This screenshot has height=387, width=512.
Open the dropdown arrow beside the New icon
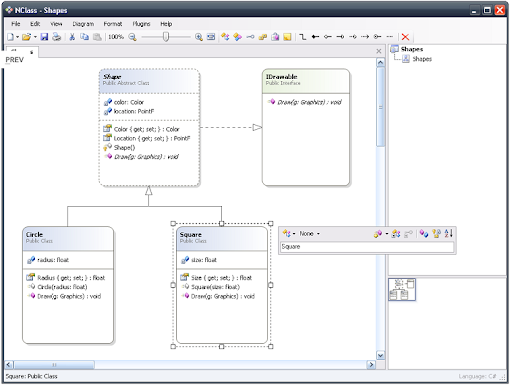tap(17, 37)
